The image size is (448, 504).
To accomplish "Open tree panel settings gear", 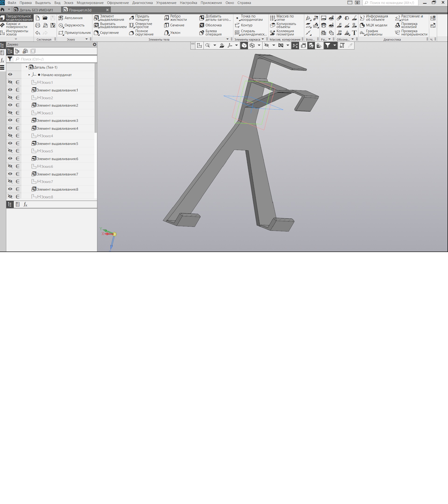I will [x=94, y=44].
